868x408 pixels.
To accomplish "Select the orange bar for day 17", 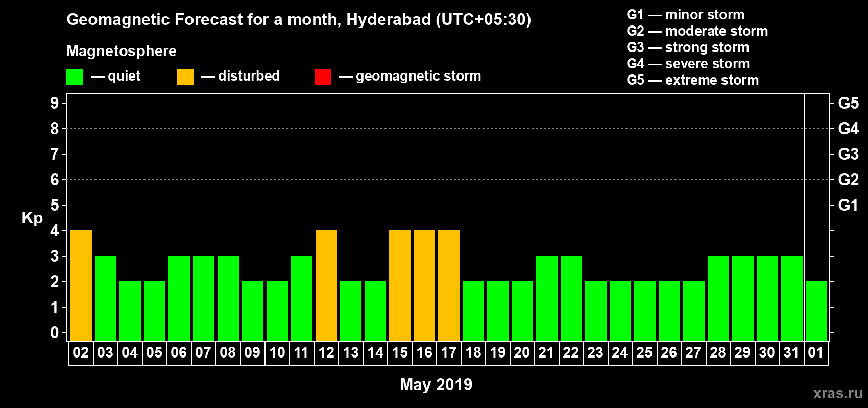I will tap(449, 286).
